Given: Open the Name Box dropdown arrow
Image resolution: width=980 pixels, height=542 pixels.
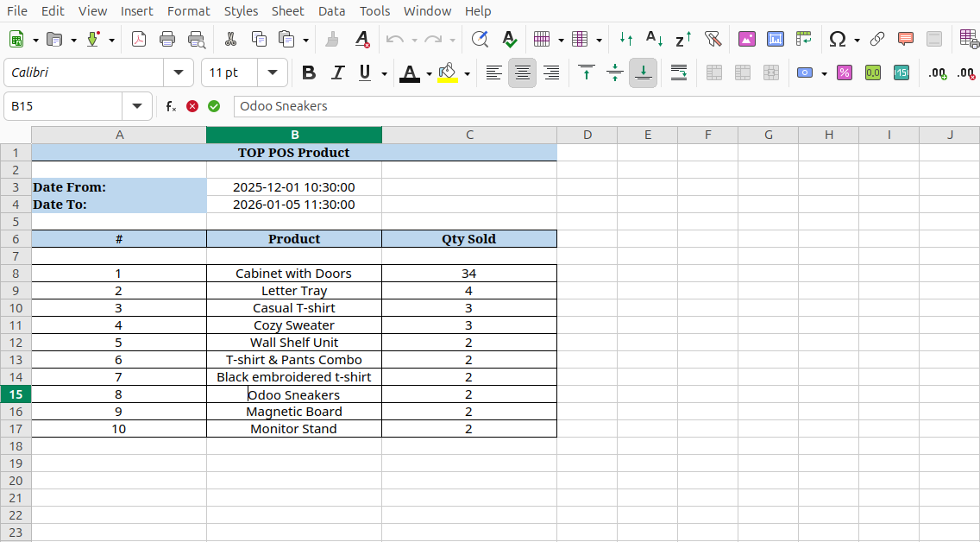Looking at the screenshot, I should pyautogui.click(x=137, y=106).
